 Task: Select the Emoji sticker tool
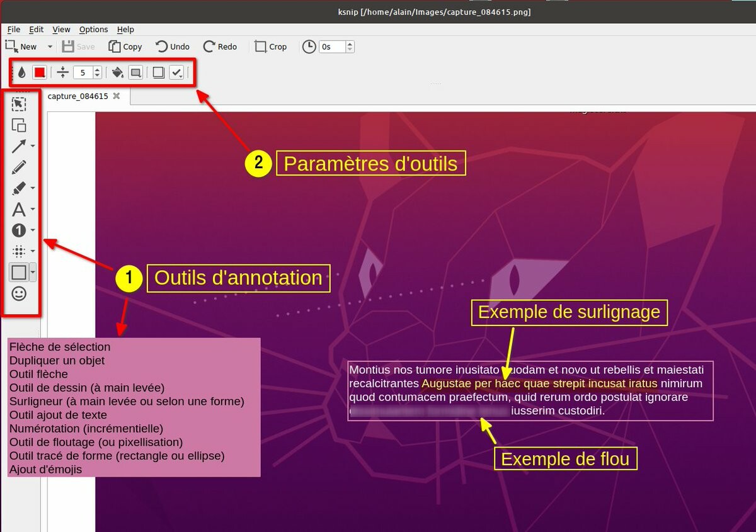(19, 293)
